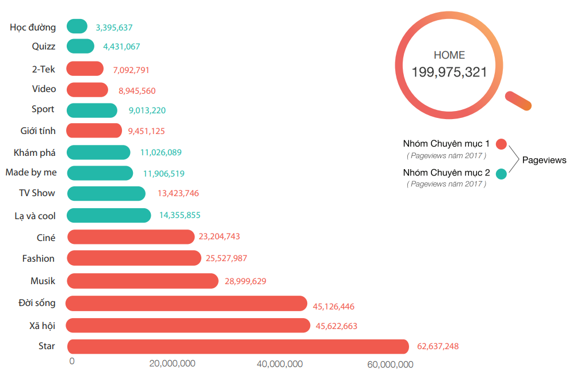The height and width of the screenshot is (371, 588).
Task: Click the Học đường category label
Action: point(33,27)
